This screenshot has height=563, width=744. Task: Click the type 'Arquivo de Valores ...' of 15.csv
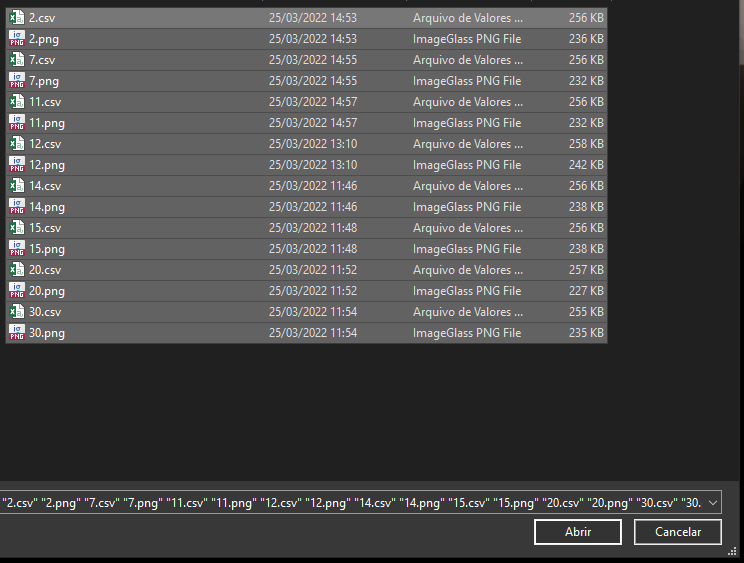[467, 228]
